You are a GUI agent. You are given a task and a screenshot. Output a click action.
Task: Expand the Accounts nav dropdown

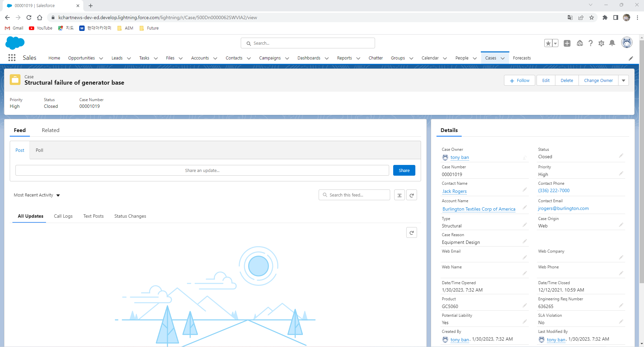[x=215, y=58]
